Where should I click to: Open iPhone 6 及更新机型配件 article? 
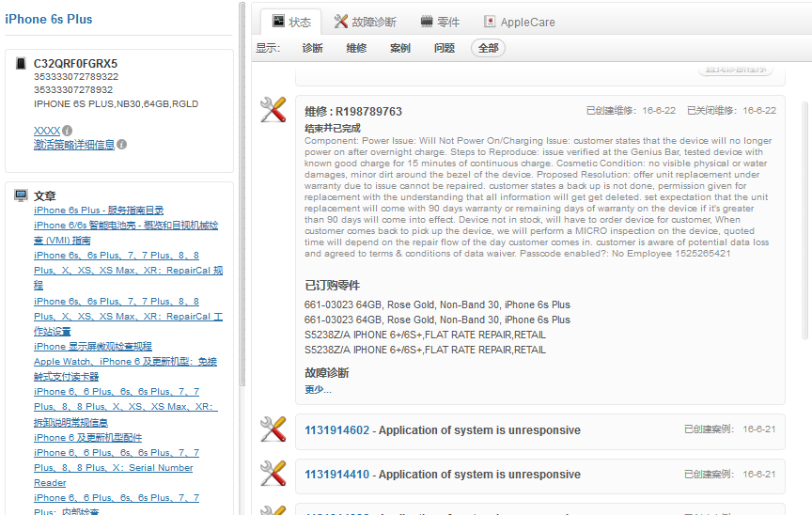88,437
